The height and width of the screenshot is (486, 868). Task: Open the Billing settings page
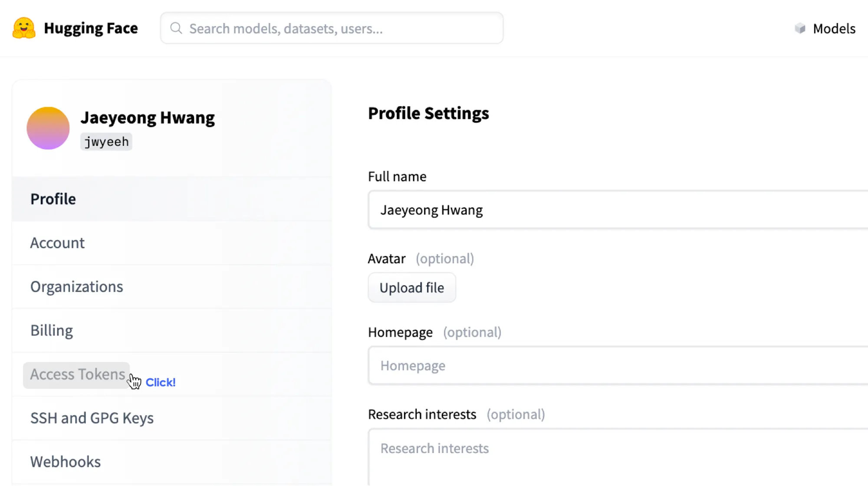pyautogui.click(x=52, y=331)
